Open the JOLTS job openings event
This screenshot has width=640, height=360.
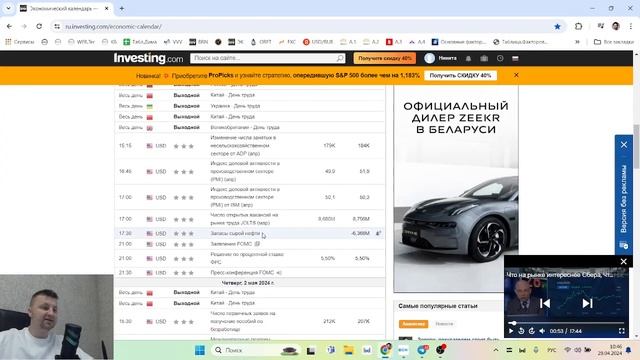[x=244, y=219]
